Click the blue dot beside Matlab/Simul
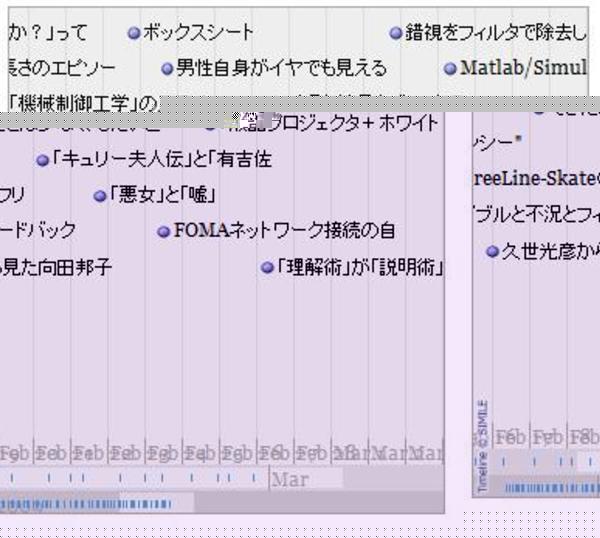The image size is (600, 538). point(451,69)
